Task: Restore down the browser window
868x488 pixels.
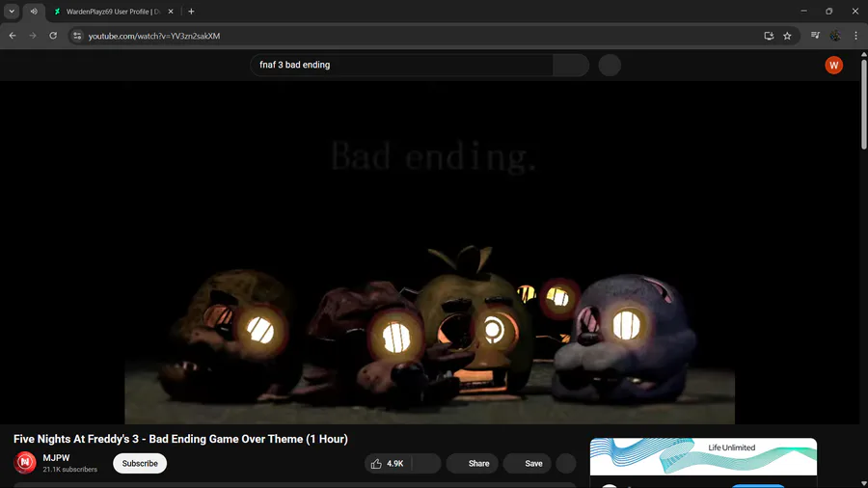Action: 828,11
